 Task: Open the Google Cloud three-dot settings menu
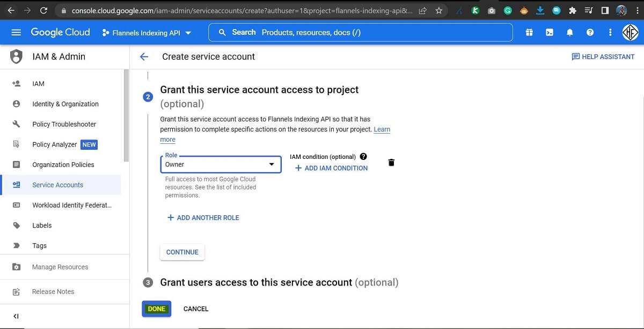tap(610, 32)
